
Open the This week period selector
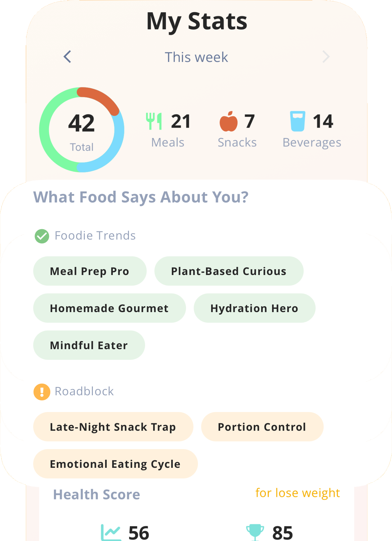[x=196, y=57]
